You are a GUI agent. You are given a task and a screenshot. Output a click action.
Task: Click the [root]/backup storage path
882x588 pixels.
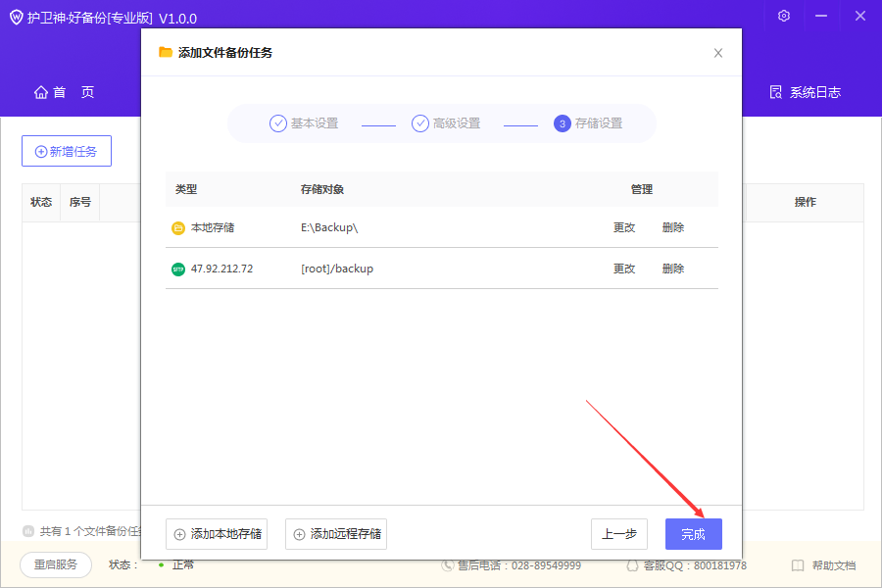pyautogui.click(x=337, y=269)
